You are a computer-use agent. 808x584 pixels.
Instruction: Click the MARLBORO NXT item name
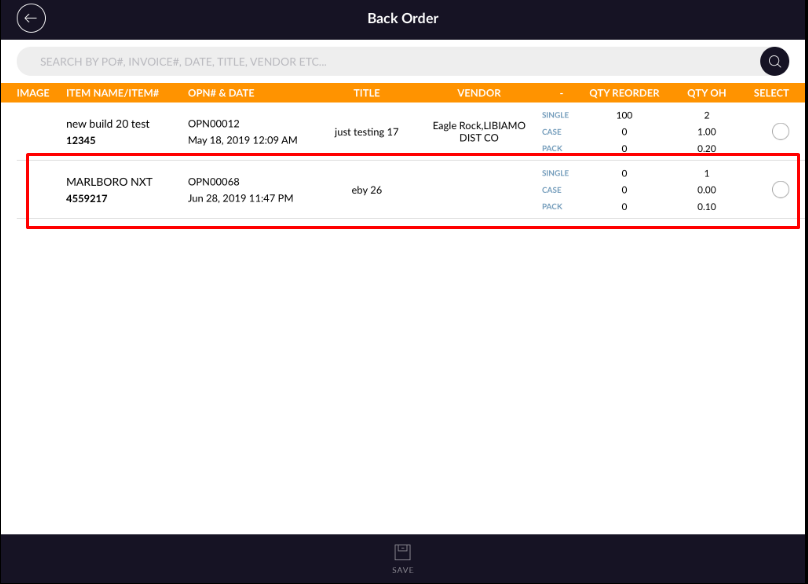[x=109, y=182]
